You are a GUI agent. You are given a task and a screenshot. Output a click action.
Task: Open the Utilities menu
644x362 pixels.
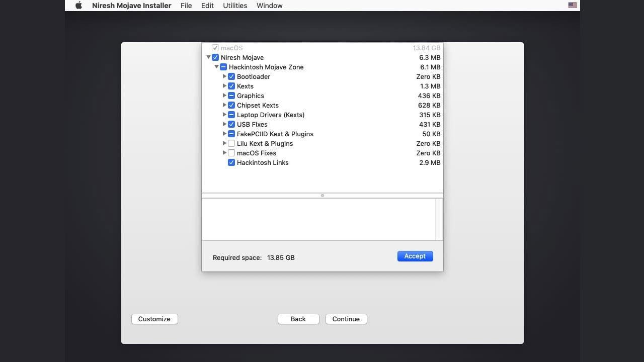(x=235, y=6)
